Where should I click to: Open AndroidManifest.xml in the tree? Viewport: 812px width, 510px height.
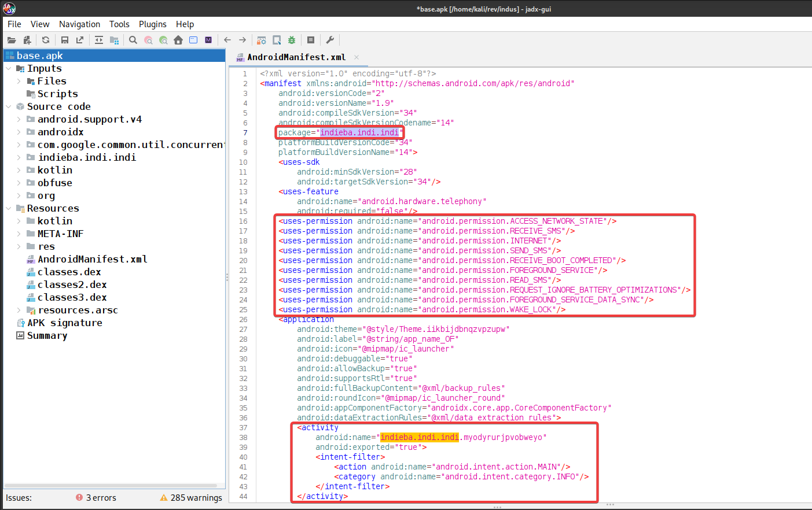93,259
